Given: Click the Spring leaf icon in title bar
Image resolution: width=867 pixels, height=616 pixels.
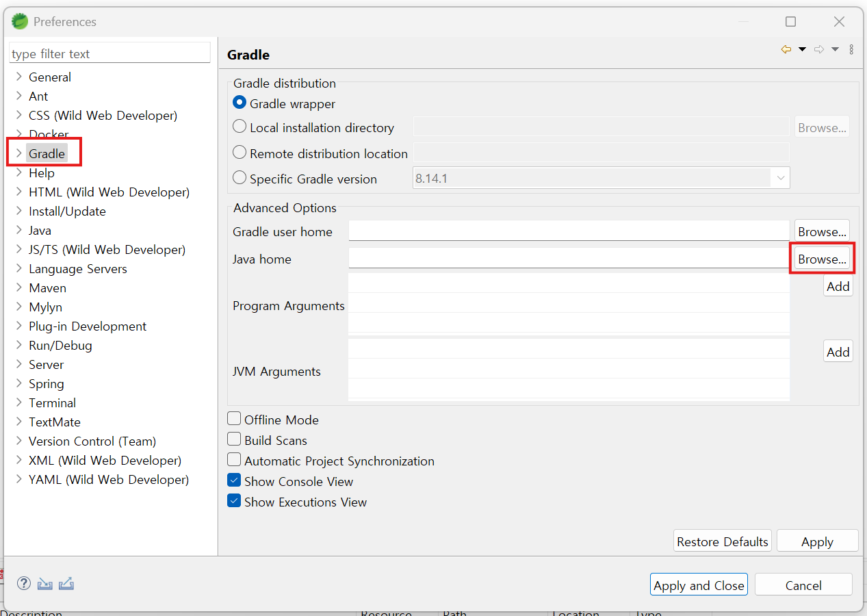Looking at the screenshot, I should click(x=20, y=21).
